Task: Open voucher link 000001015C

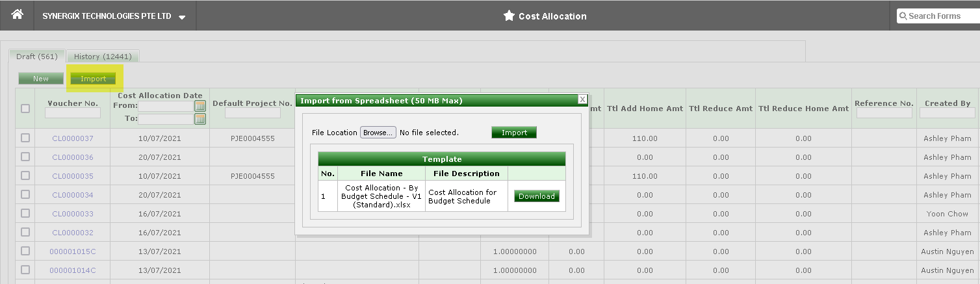Action: pos(73,252)
